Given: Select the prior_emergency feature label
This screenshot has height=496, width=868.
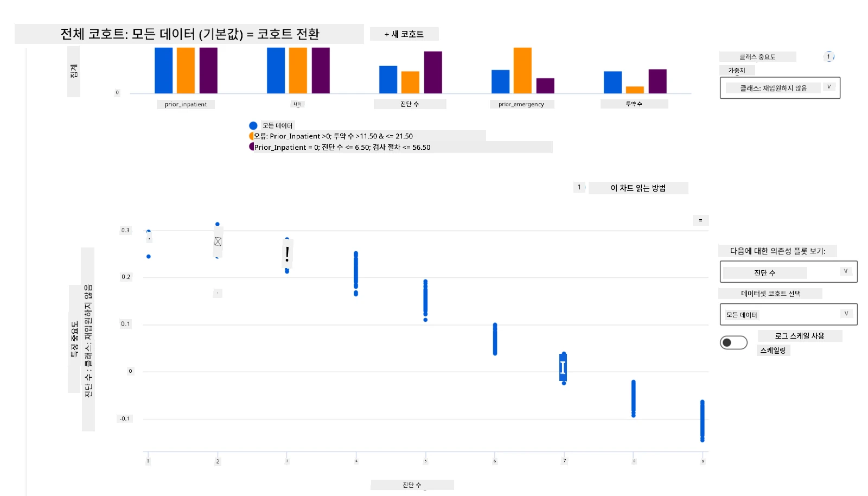Looking at the screenshot, I should [521, 104].
